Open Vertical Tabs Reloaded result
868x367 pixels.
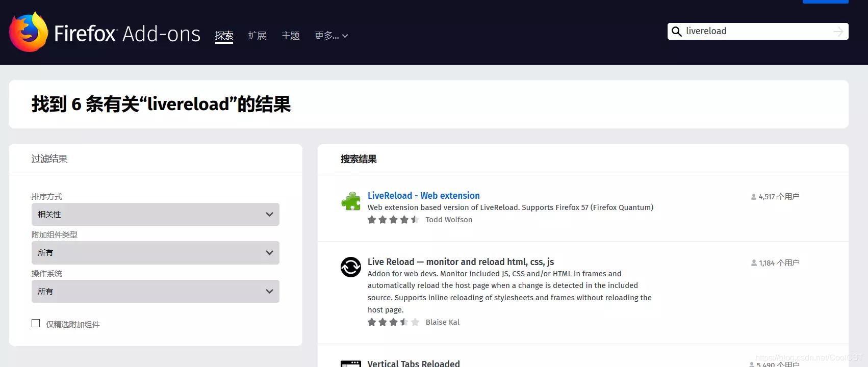[x=414, y=363]
